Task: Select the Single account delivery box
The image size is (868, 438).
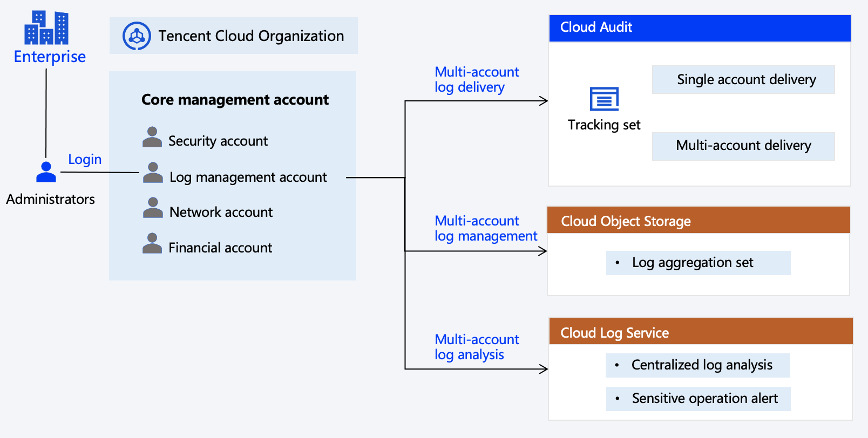Action: point(743,80)
